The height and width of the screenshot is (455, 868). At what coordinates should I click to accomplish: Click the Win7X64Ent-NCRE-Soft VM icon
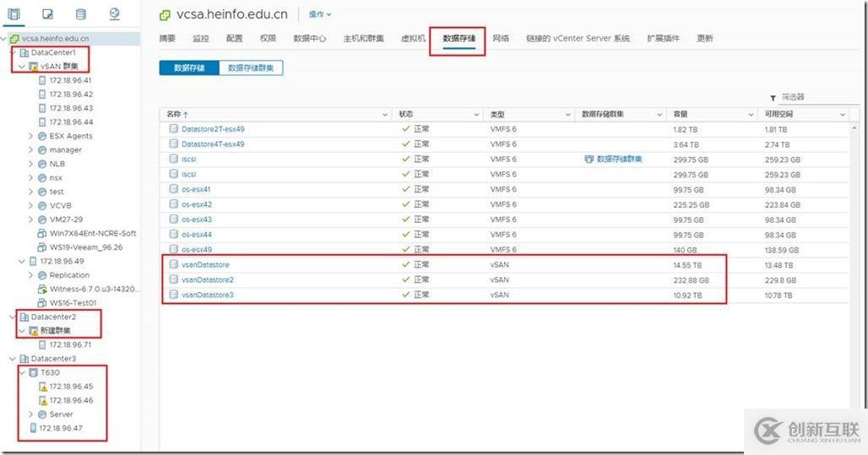click(x=41, y=234)
